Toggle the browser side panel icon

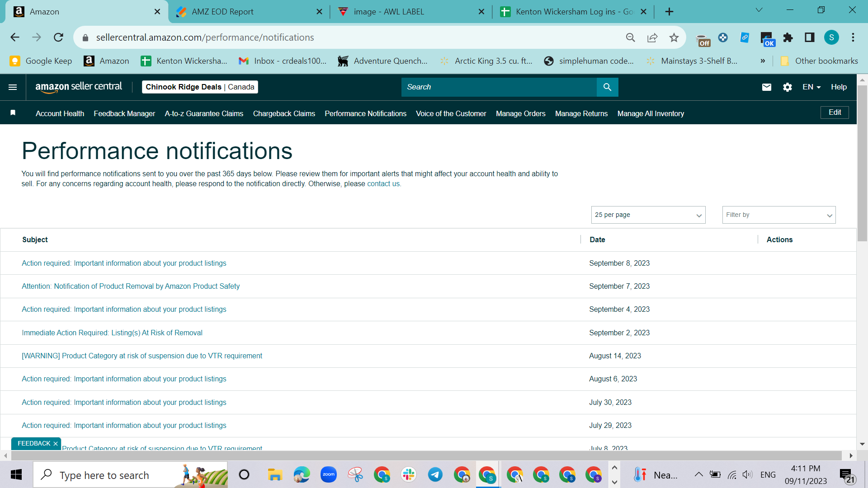pos(809,38)
